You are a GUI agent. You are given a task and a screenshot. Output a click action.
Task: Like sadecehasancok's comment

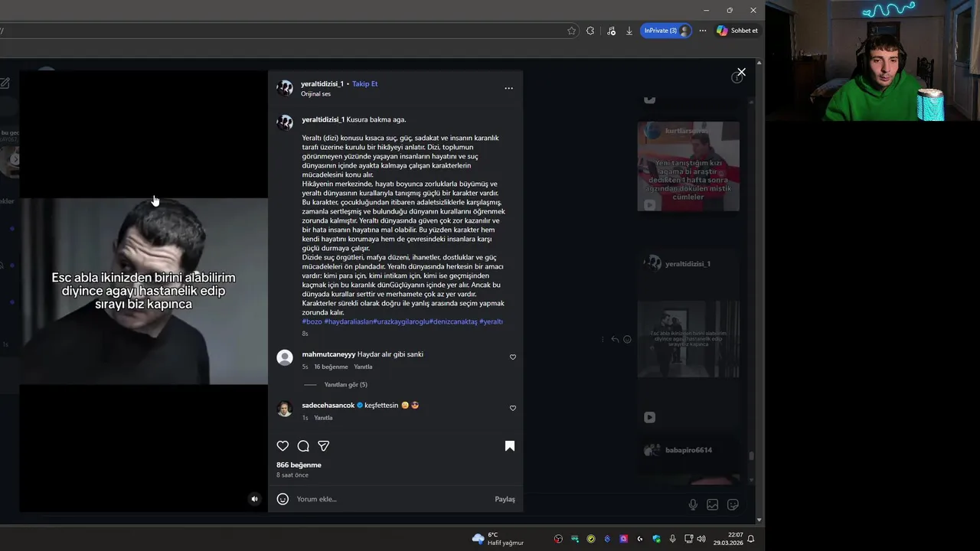tap(513, 408)
